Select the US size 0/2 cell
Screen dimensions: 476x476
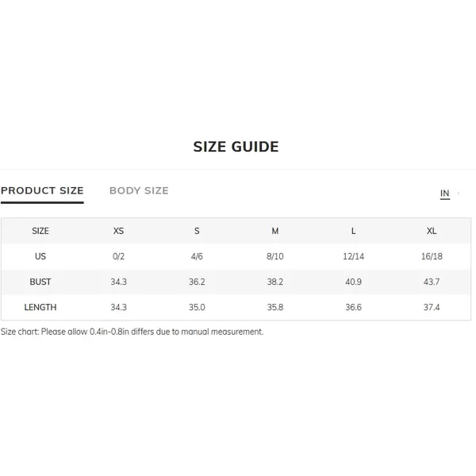(118, 256)
